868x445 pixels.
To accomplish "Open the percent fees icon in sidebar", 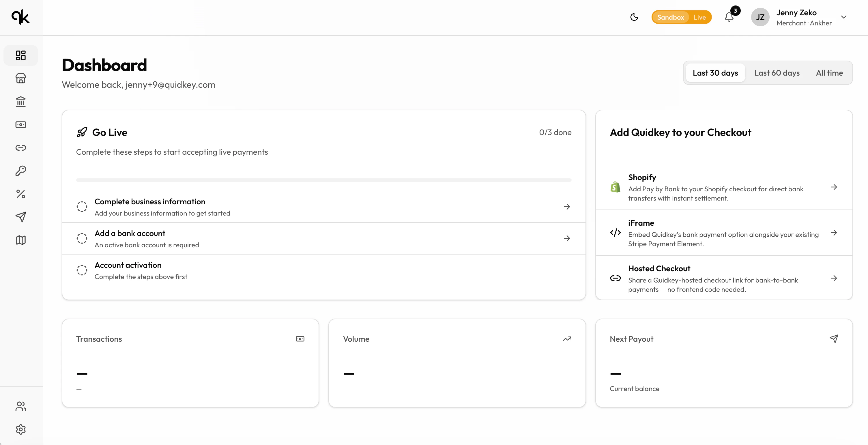I will 20,194.
